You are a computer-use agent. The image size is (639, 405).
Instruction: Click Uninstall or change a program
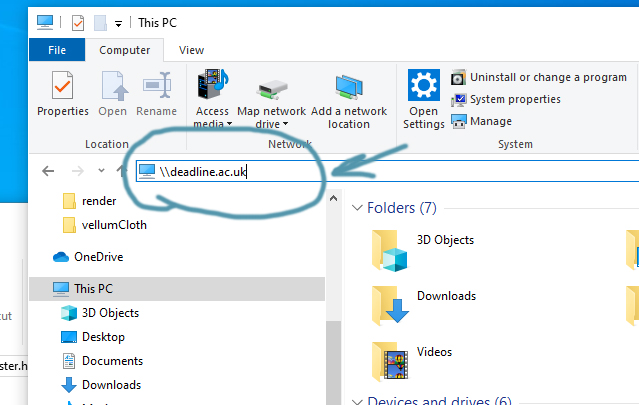539,77
